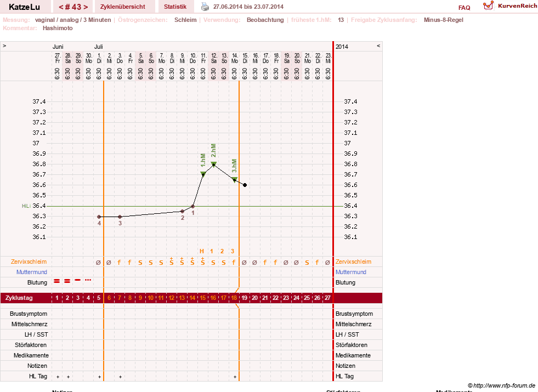538x392 pixels.
Task: Click the right Zervixschleim row label
Action: 353,262
